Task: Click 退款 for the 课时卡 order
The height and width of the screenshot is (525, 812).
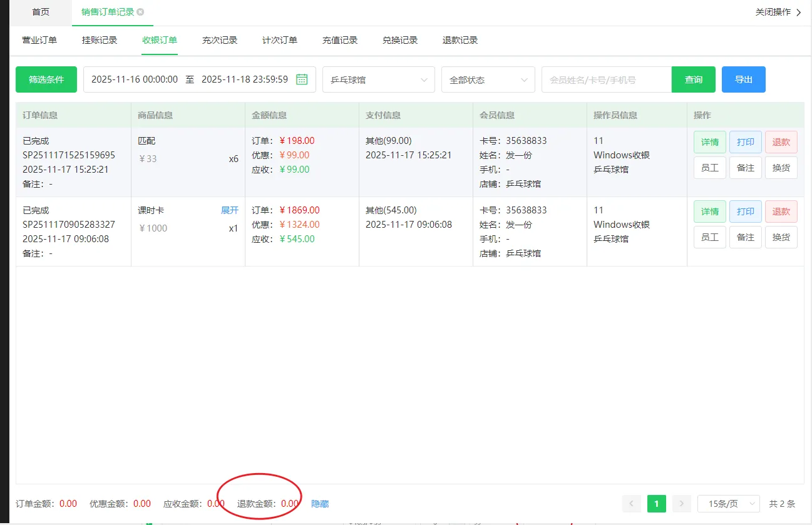Action: pyautogui.click(x=781, y=212)
